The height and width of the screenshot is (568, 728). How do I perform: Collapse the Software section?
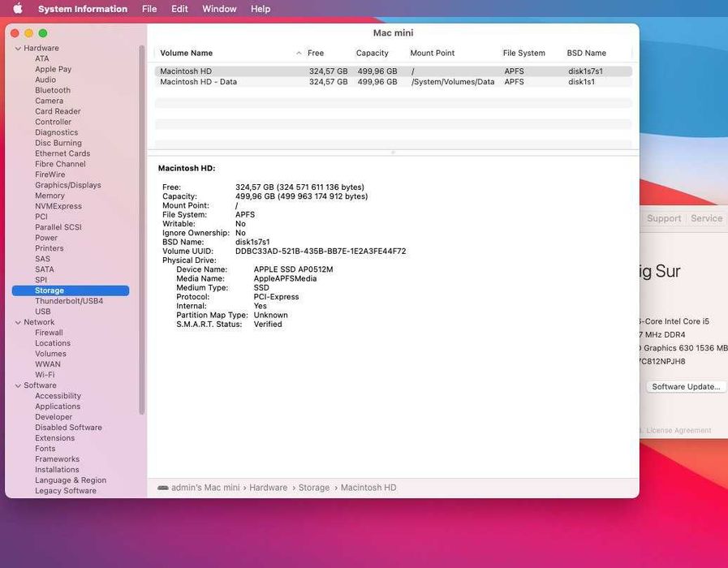(x=18, y=385)
